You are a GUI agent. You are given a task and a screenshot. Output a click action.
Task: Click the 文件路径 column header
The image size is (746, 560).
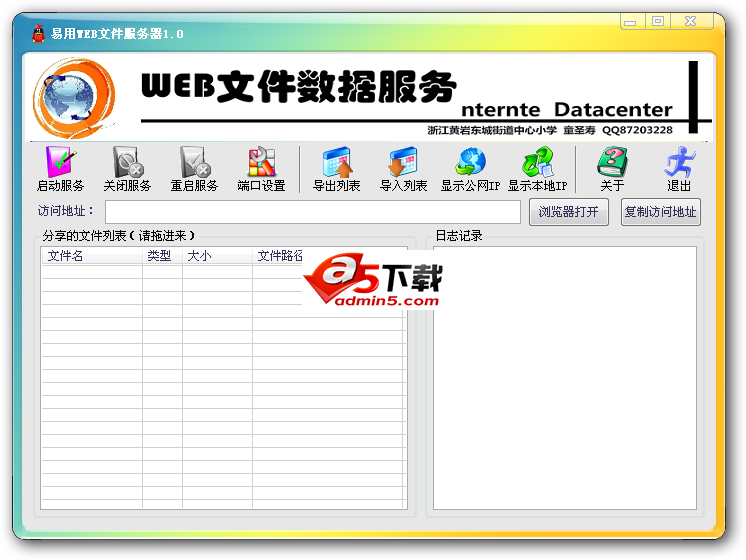click(x=280, y=256)
